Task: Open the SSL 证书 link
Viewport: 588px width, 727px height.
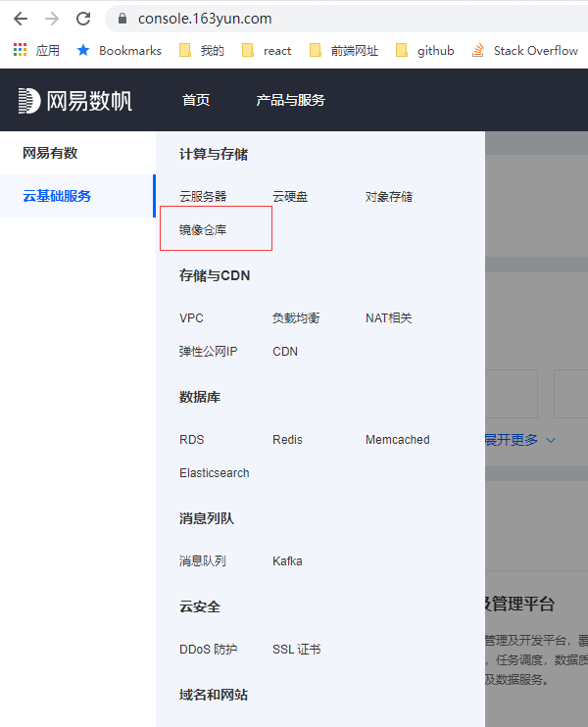Action: (296, 649)
